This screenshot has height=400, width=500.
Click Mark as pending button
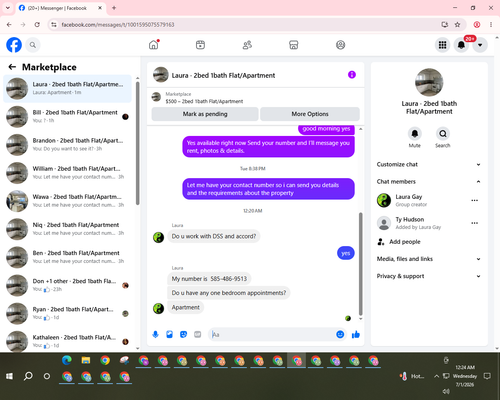pyautogui.click(x=205, y=114)
